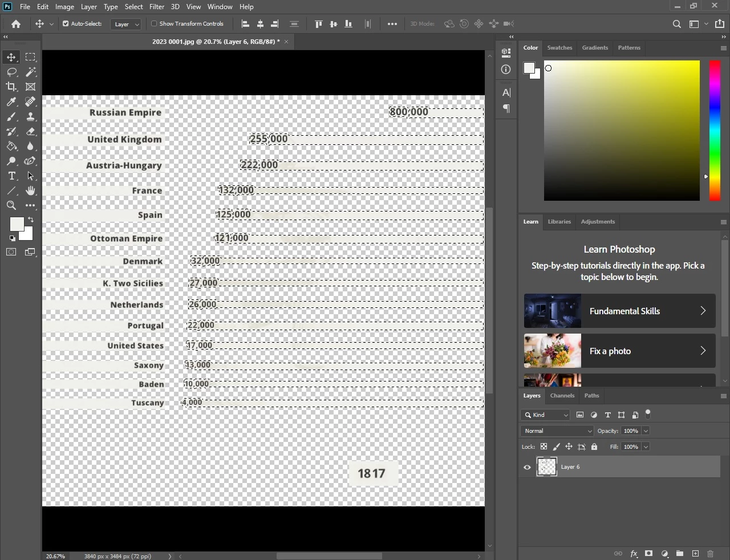Select the Spot Healing Brush tool

(x=31, y=102)
